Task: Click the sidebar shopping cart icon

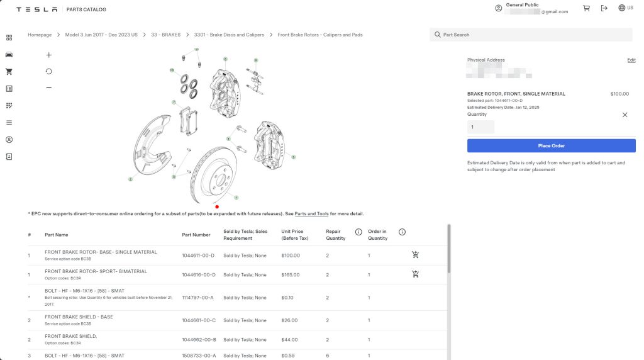Action: [x=9, y=72]
